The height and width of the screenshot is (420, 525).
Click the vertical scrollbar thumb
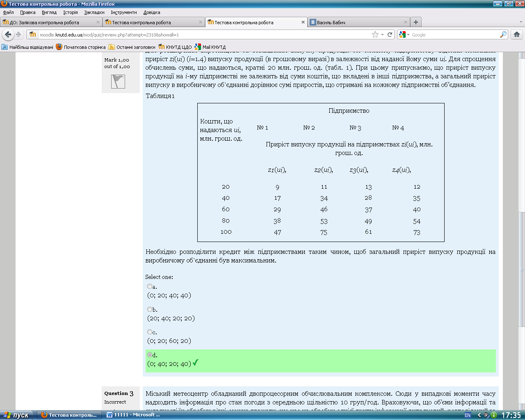coord(522,269)
